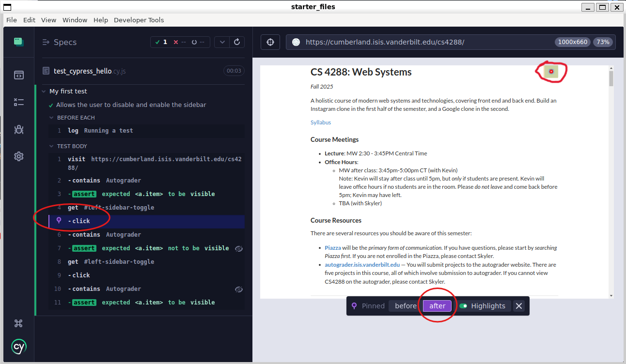Rerun all tests with refresh icon
The width and height of the screenshot is (626, 364).
(237, 42)
